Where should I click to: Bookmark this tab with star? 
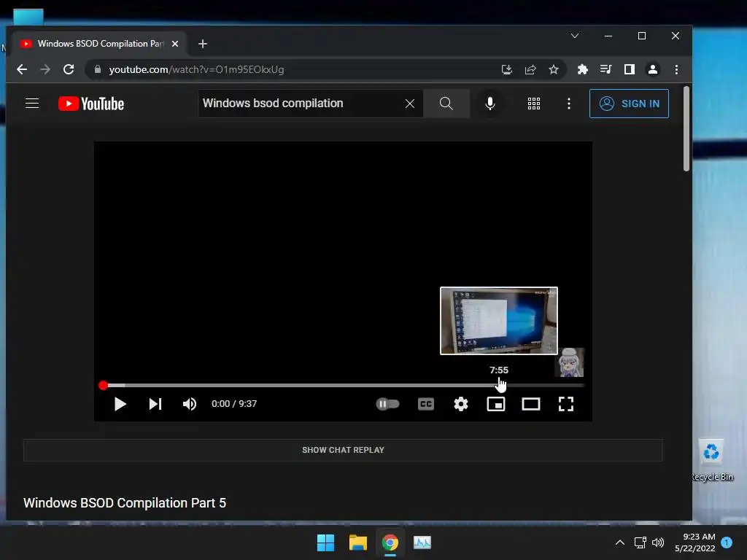554,69
